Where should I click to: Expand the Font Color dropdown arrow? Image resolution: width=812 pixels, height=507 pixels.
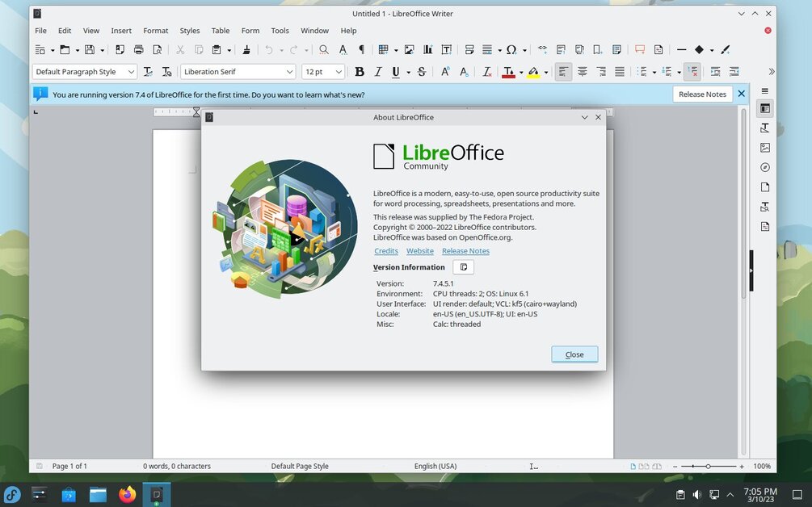(x=521, y=72)
